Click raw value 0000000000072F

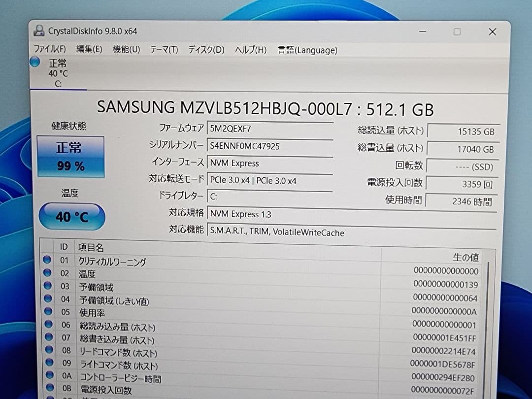coord(442,391)
